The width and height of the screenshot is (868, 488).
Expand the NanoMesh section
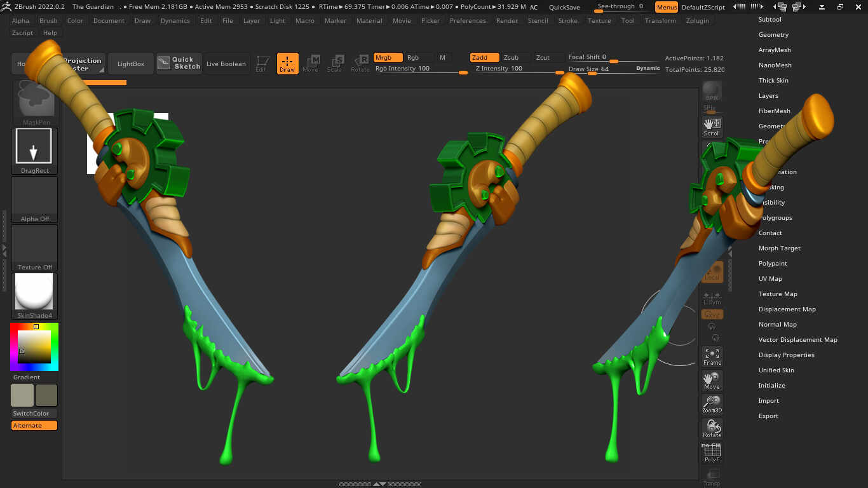(775, 65)
